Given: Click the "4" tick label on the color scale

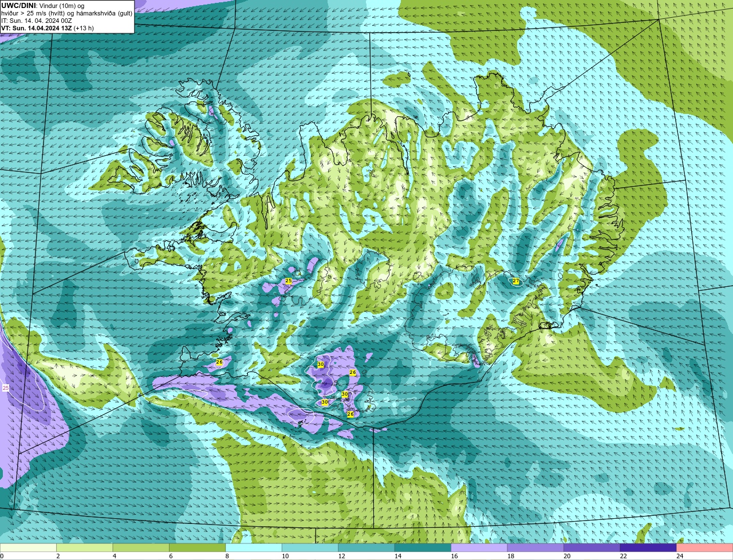Looking at the screenshot, I should click(115, 556).
